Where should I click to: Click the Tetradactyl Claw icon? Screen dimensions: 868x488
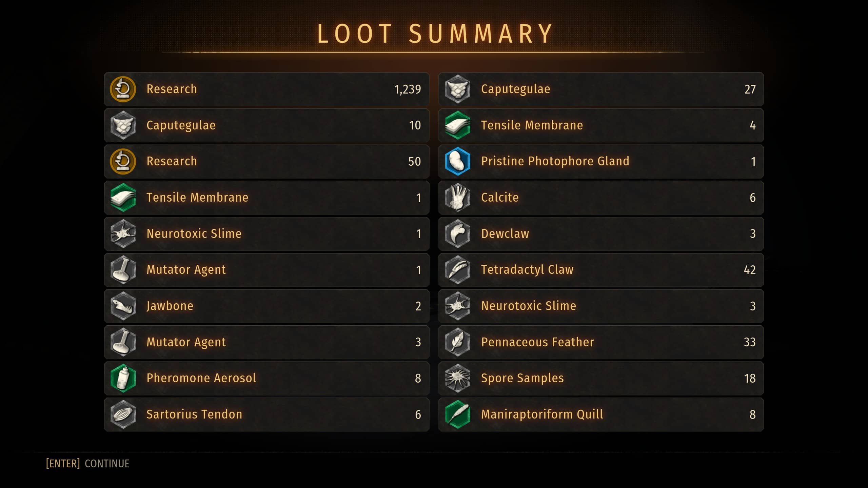pos(458,270)
